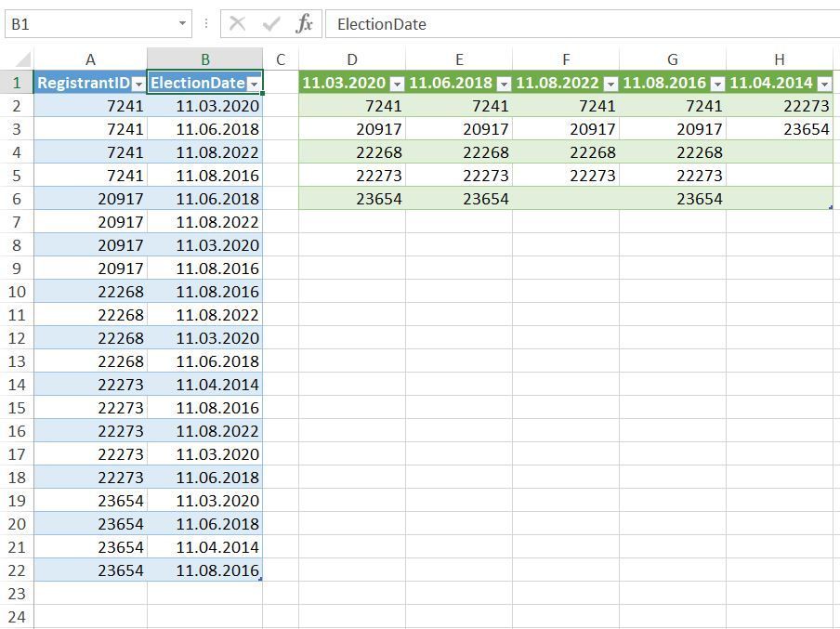Click cell G6 containing 23654
The height and width of the screenshot is (629, 840).
673,199
